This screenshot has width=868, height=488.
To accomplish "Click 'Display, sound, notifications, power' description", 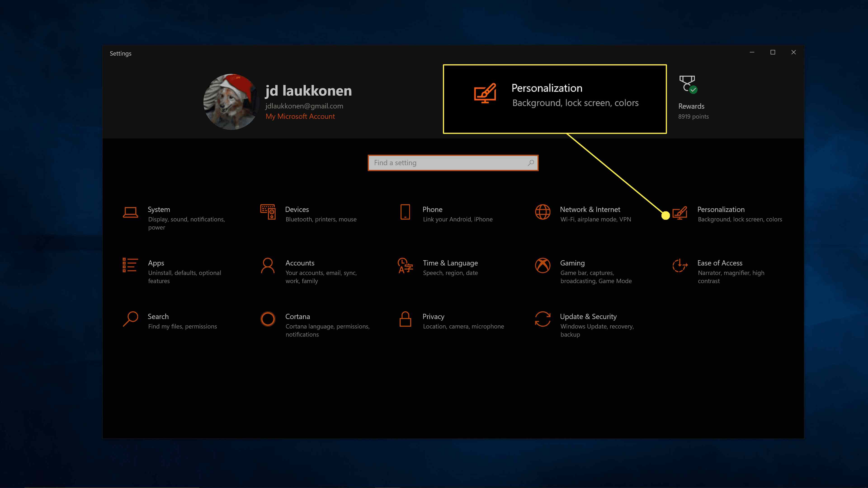I will pyautogui.click(x=186, y=223).
